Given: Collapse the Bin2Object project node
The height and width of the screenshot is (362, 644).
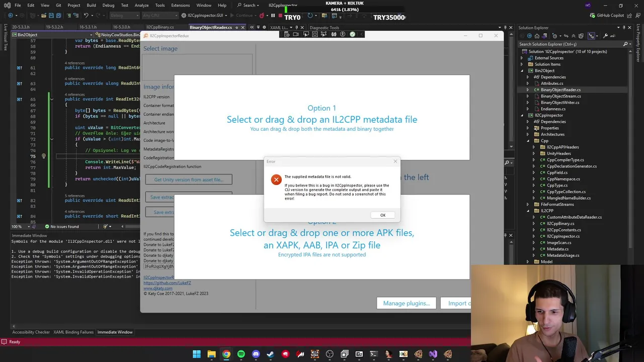Looking at the screenshot, I should point(522,71).
